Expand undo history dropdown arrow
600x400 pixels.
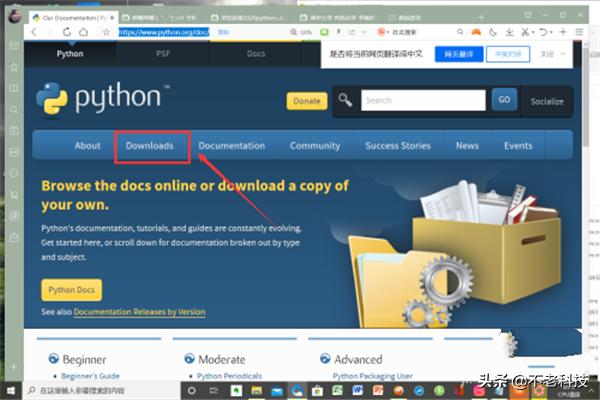(x=551, y=33)
